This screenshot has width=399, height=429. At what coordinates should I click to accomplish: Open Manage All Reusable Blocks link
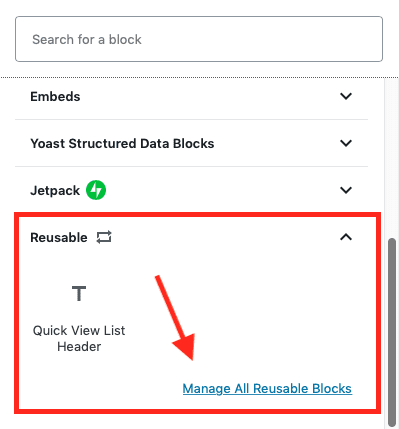pos(267,389)
